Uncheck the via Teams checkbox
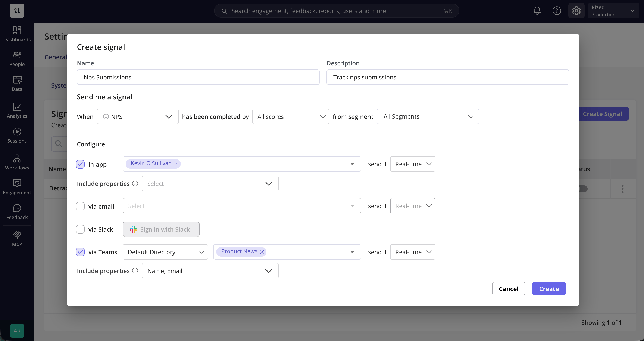Image resolution: width=644 pixels, height=341 pixels. 80,252
